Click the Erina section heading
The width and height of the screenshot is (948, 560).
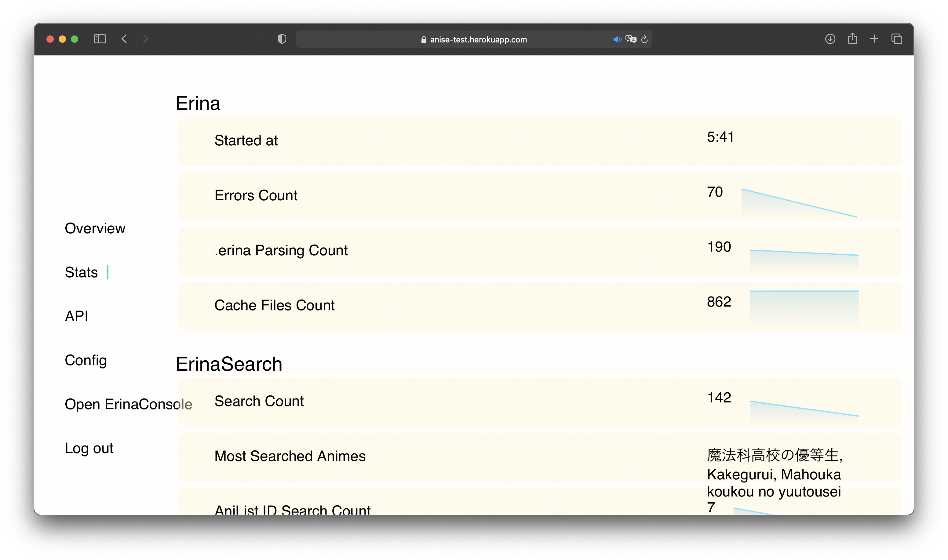tap(198, 104)
